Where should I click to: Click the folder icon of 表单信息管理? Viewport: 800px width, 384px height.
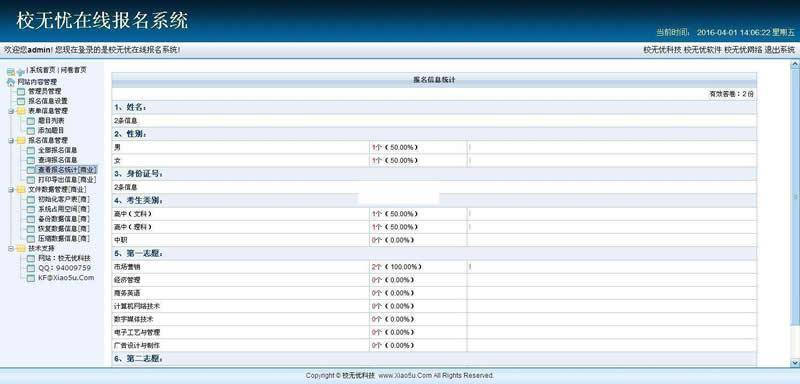pos(21,111)
